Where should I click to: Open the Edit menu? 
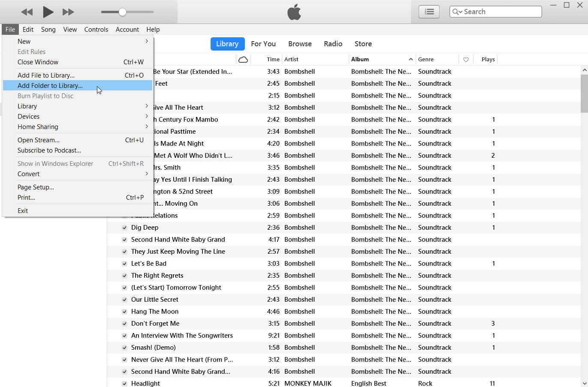(x=28, y=30)
